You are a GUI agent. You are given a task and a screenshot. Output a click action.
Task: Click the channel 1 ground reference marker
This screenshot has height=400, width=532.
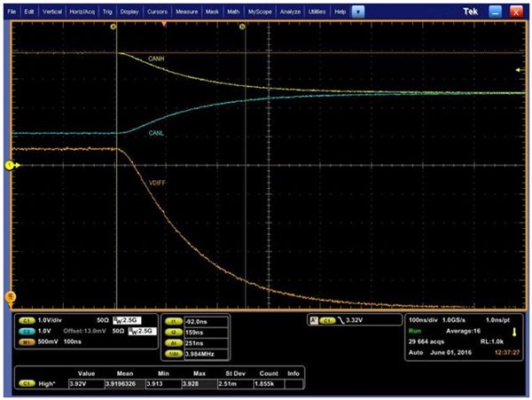coord(10,166)
